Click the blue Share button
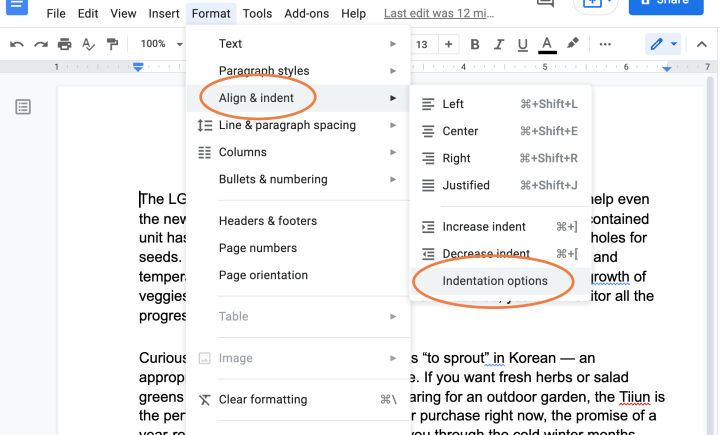This screenshot has width=720, height=435. point(666,6)
